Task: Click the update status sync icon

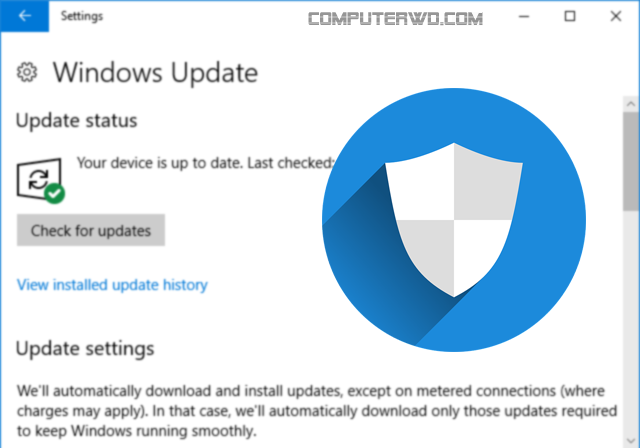Action: click(39, 179)
